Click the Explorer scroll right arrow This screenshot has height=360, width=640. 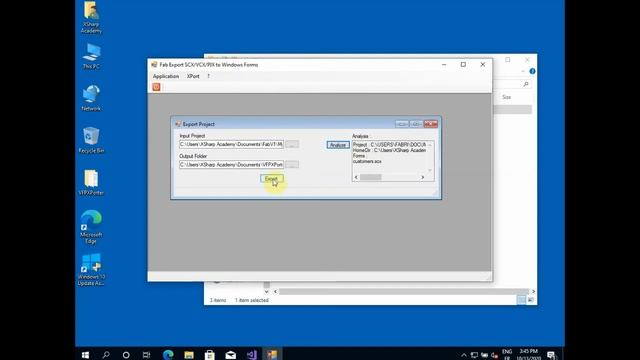(x=533, y=291)
